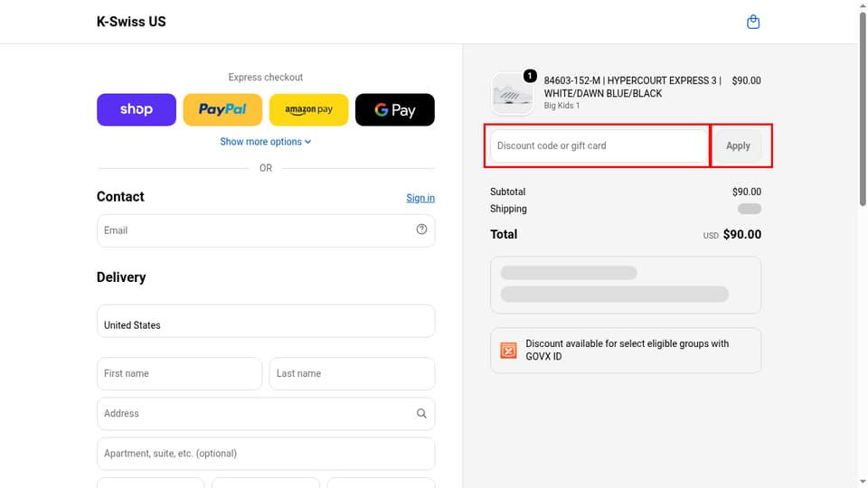This screenshot has width=868, height=488.
Task: Click the Total $90.00 amount
Action: [741, 235]
